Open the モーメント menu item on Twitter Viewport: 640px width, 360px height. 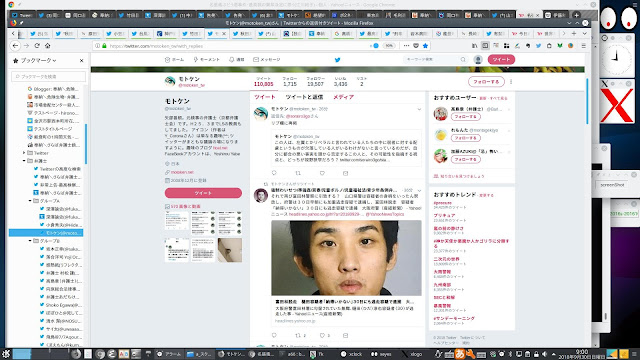click(207, 60)
